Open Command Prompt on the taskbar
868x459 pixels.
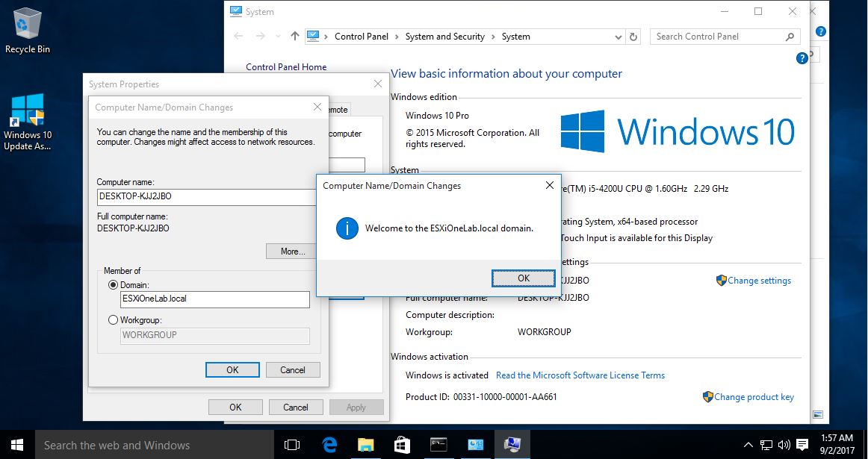[x=438, y=445]
